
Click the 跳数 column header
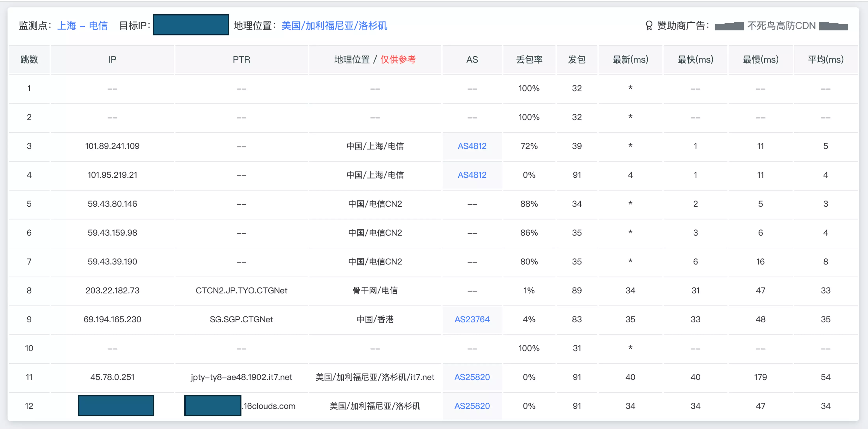click(x=29, y=60)
